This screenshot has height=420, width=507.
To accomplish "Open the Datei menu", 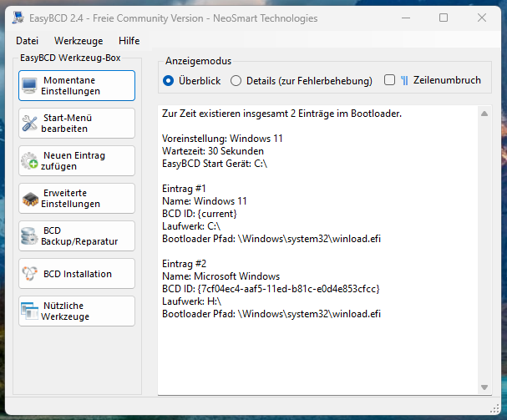I will (28, 41).
